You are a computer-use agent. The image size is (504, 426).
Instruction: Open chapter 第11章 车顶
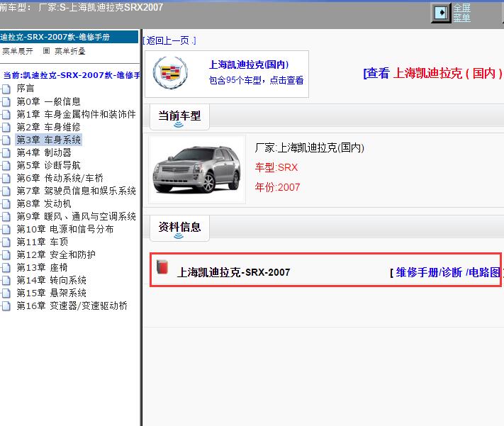click(x=42, y=242)
